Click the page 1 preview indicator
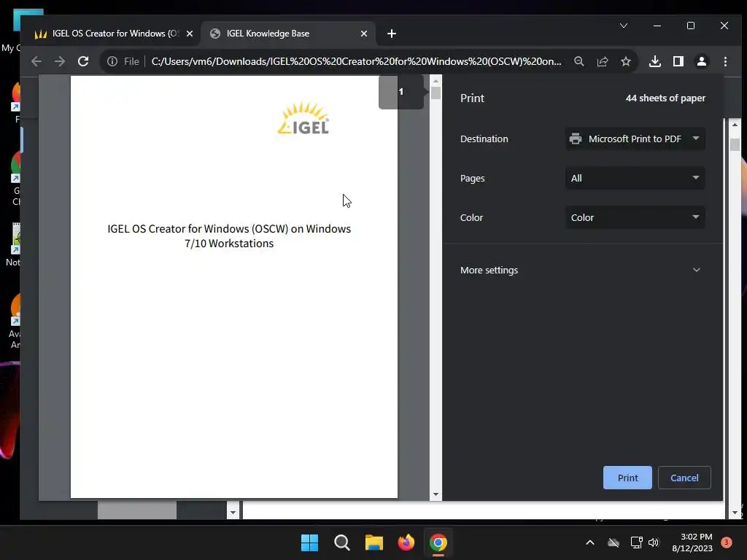 coord(401,92)
